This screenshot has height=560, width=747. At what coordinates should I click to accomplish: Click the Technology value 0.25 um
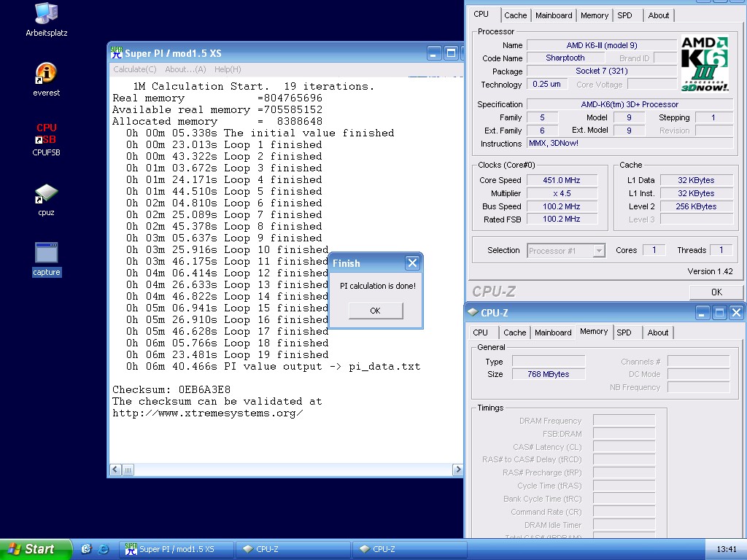(x=547, y=85)
